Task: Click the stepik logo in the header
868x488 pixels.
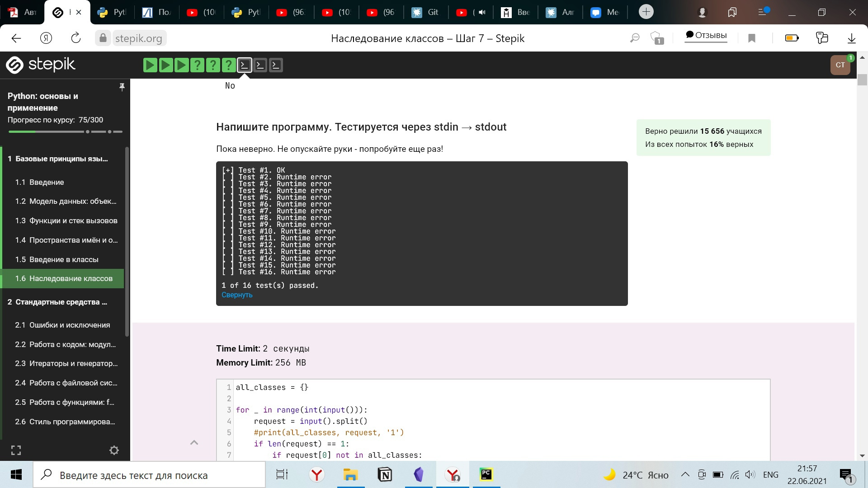Action: (x=41, y=65)
